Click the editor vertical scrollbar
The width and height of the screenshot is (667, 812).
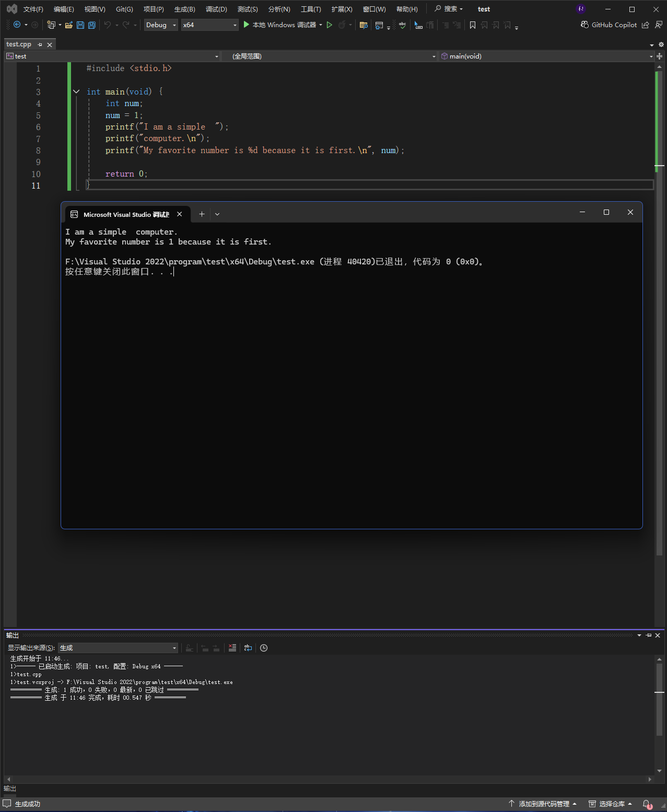(x=659, y=314)
